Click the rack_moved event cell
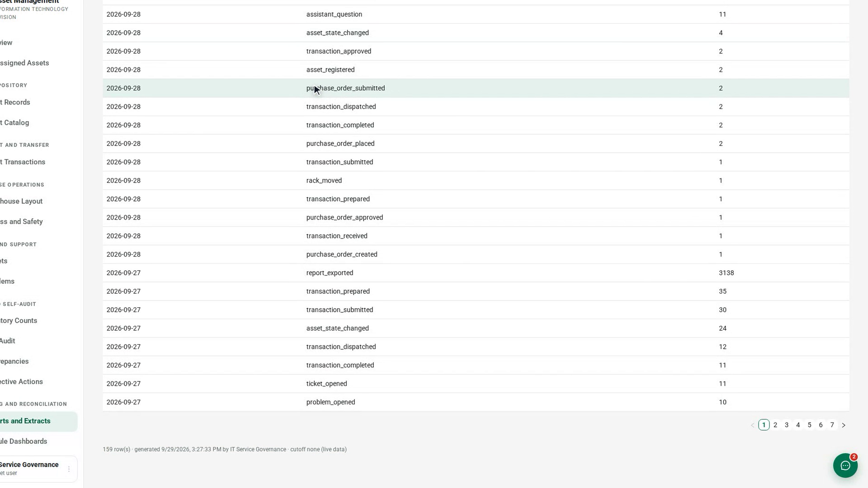The image size is (868, 488). point(324,181)
